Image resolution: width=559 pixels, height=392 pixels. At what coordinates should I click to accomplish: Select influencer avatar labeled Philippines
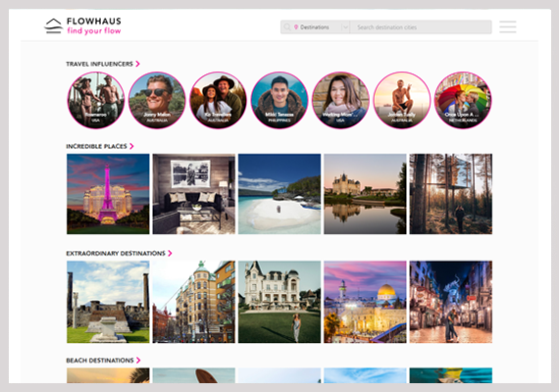click(x=279, y=100)
